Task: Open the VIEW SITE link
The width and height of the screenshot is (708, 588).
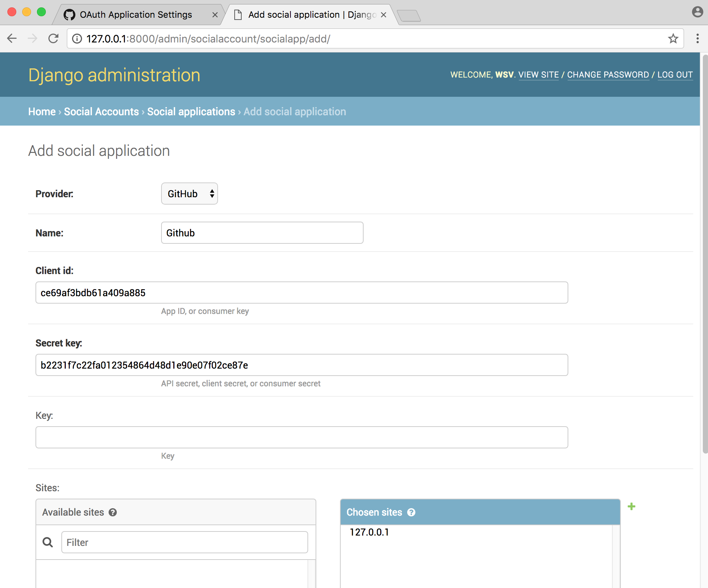Action: [538, 75]
